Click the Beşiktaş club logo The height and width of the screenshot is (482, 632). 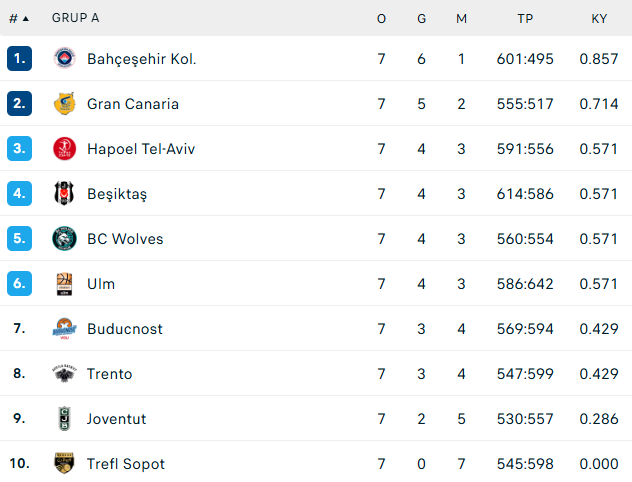coord(64,193)
